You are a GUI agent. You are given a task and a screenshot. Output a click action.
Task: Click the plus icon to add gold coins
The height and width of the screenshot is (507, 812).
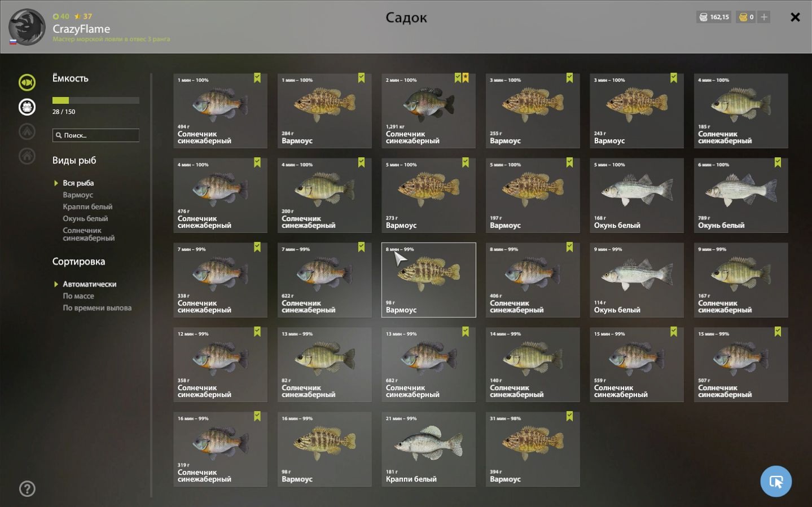[x=764, y=17]
